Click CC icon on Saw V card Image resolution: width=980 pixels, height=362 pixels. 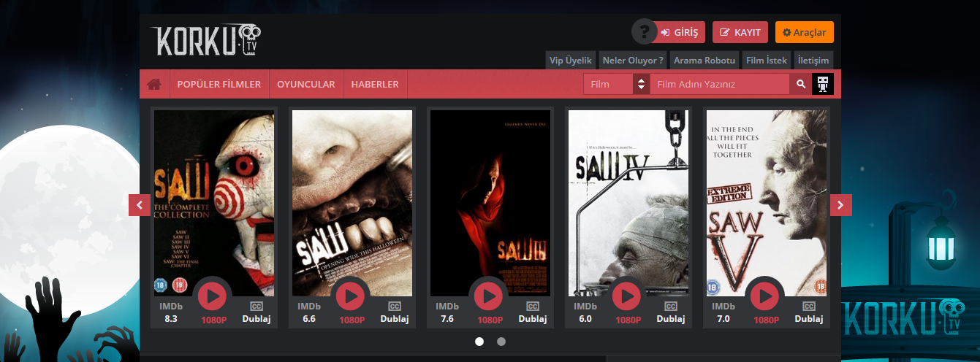point(809,307)
